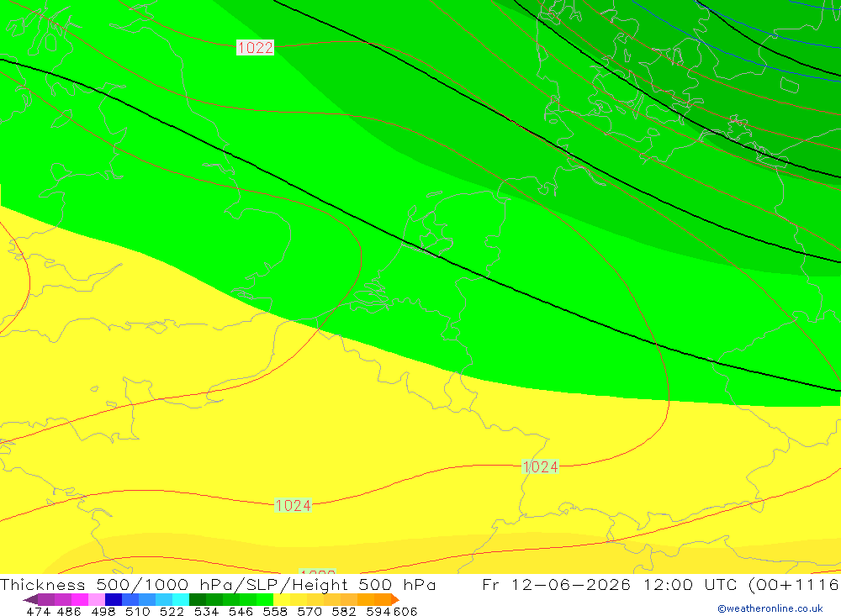Click the cyan legend swatch
Image resolution: width=841 pixels, height=616 pixels.
pyautogui.click(x=181, y=599)
